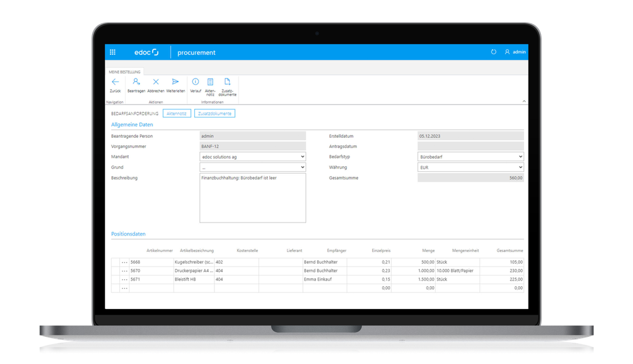This screenshot has height=364, width=633.
Task: Click the Erstelldatum field 05.12.2023
Action: click(x=470, y=136)
